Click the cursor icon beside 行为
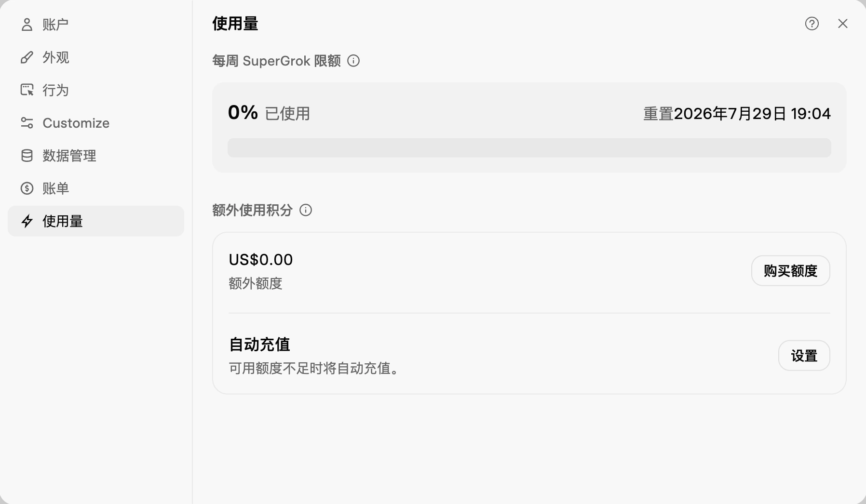 27,90
